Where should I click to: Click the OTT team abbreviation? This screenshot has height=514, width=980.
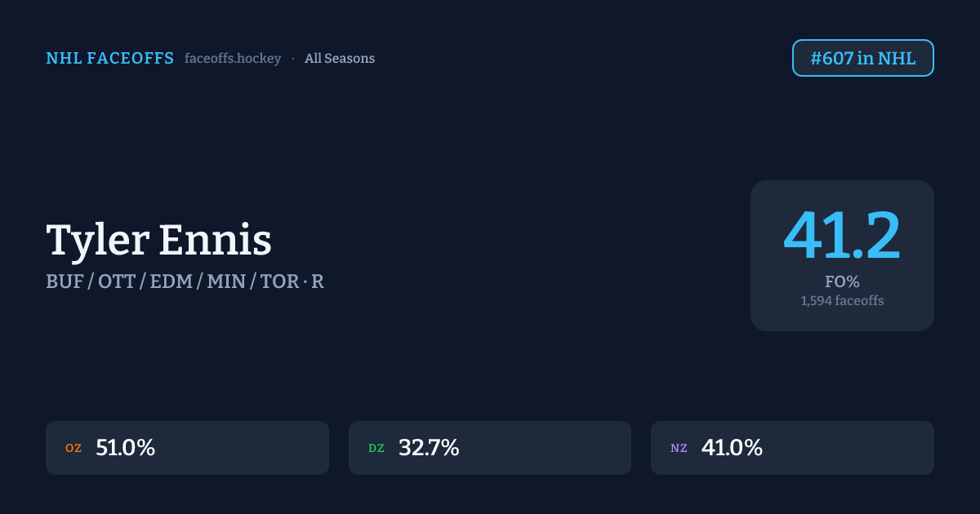click(118, 281)
